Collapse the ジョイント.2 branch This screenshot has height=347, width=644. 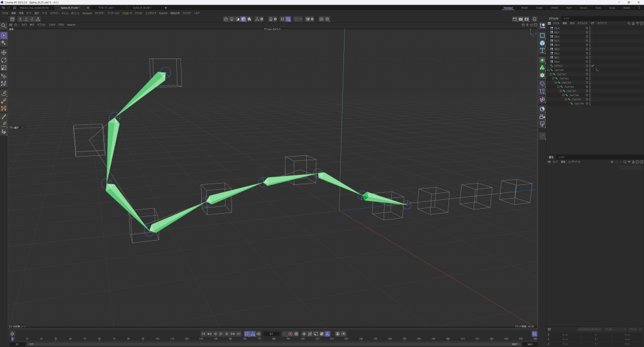[x=553, y=79]
